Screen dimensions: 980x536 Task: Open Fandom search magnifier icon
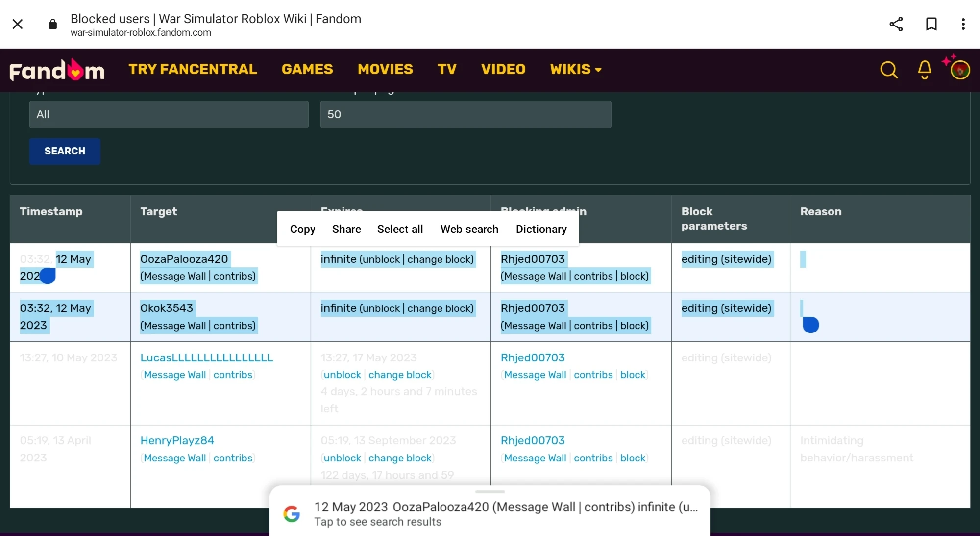(x=888, y=70)
